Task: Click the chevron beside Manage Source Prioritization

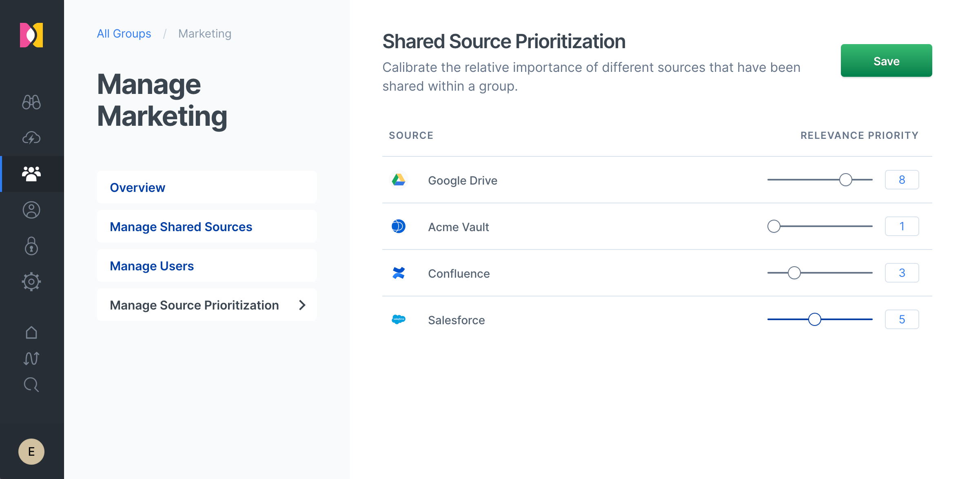Action: click(302, 305)
